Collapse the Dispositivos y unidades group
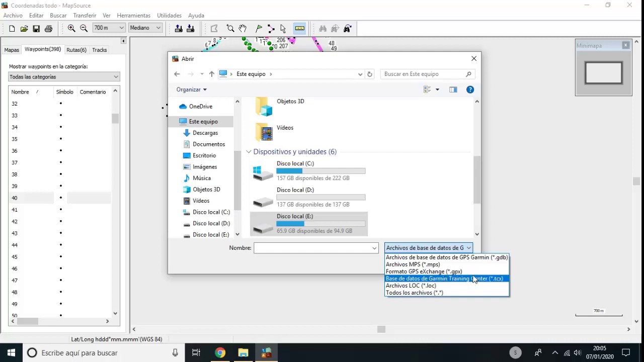This screenshot has width=644, height=362. [x=249, y=152]
